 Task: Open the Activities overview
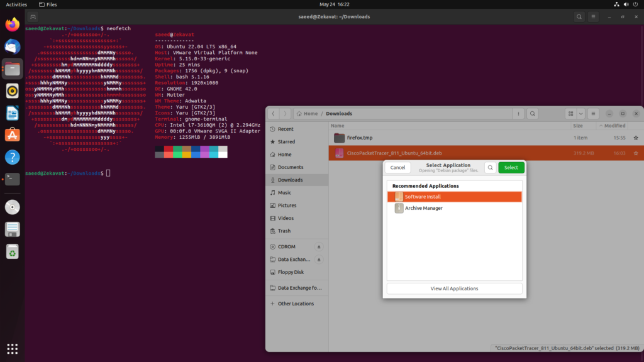16,4
